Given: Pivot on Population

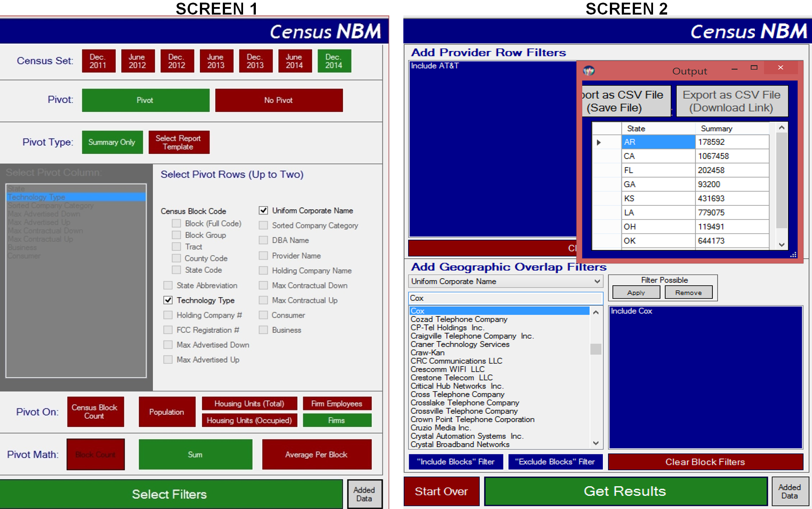Looking at the screenshot, I should pyautogui.click(x=167, y=412).
